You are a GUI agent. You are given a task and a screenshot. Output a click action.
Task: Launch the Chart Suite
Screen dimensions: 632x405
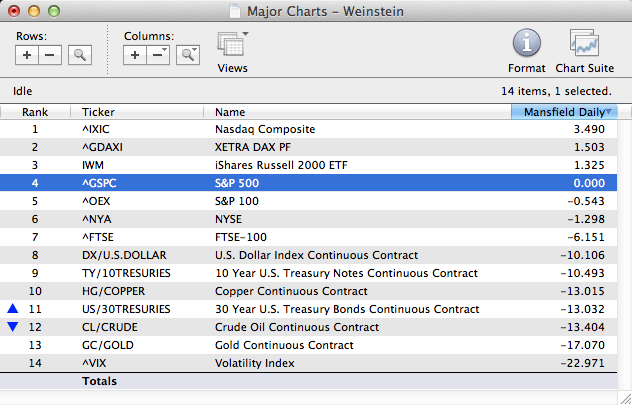tap(584, 50)
